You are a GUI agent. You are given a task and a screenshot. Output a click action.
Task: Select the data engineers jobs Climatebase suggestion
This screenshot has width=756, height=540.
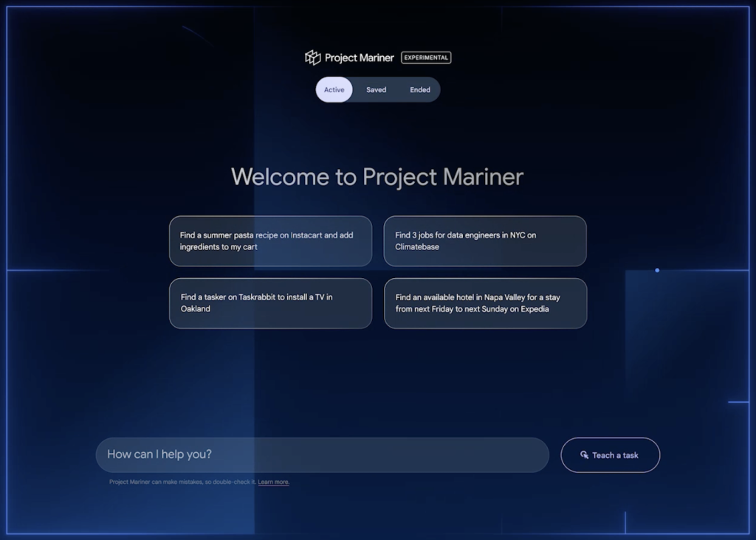[485, 240]
